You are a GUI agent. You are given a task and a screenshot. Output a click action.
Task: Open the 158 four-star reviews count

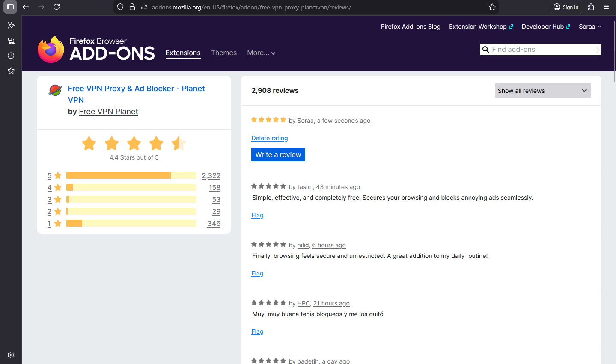(214, 187)
